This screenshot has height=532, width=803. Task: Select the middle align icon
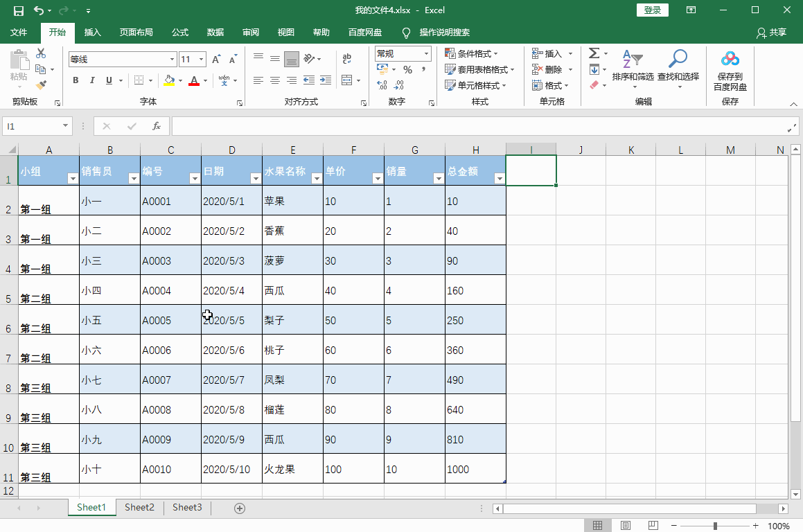tap(275, 59)
